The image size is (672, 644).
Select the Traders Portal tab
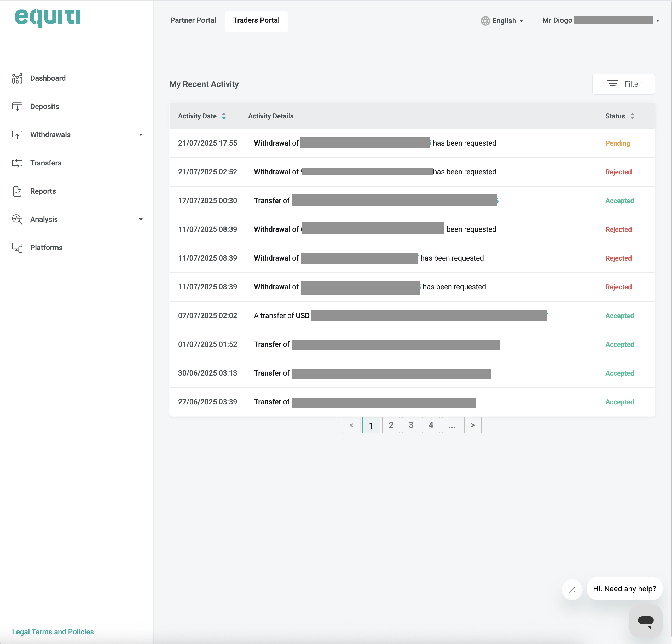(256, 21)
